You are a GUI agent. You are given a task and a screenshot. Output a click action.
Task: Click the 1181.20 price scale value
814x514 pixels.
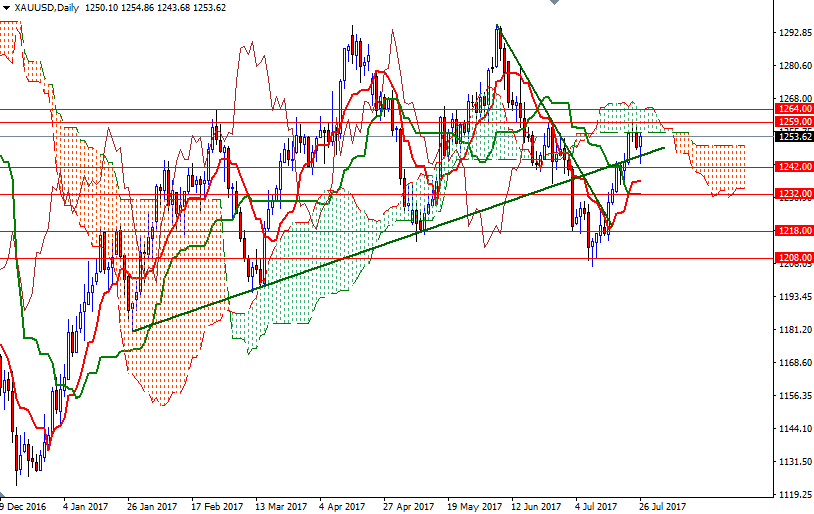point(795,330)
